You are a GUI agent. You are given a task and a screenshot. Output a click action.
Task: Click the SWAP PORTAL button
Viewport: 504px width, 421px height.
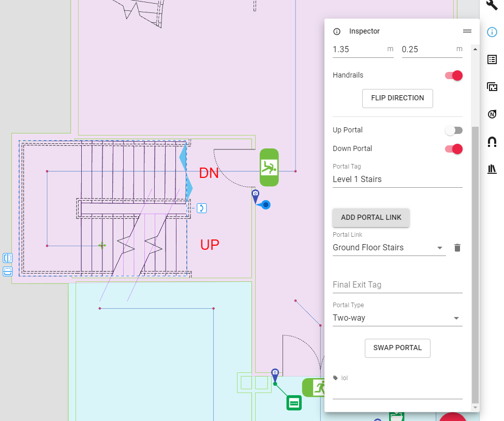397,348
